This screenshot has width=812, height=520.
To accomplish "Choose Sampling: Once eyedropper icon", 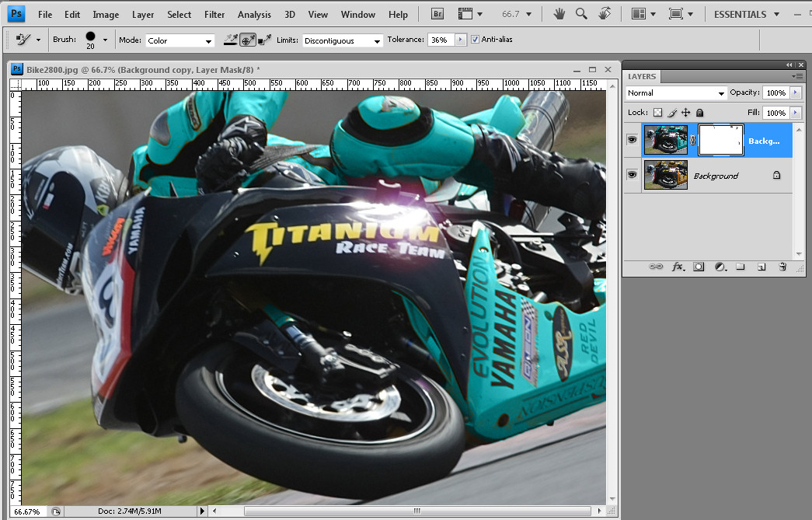I will [248, 40].
